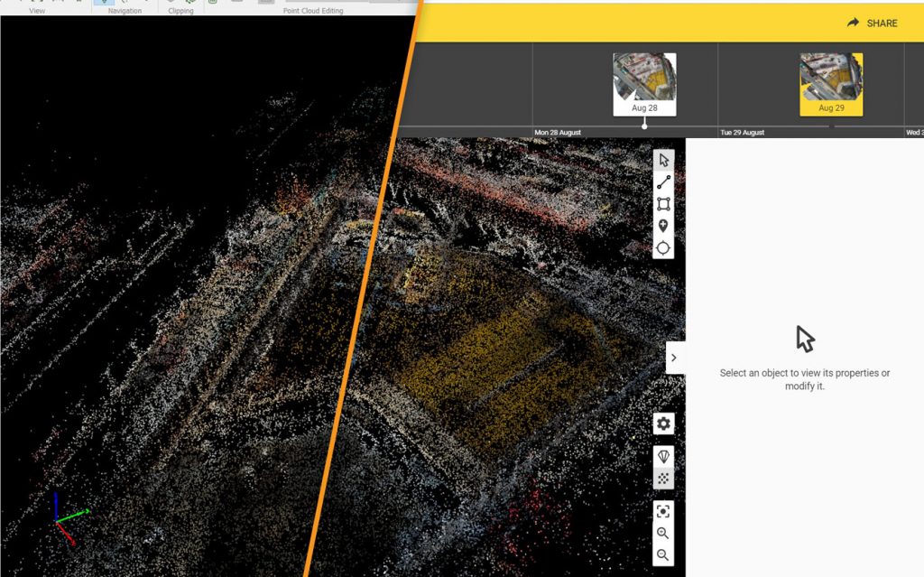Screen dimensions: 924x577
Task: Click the Tue 29 August timeline label
Action: [742, 133]
